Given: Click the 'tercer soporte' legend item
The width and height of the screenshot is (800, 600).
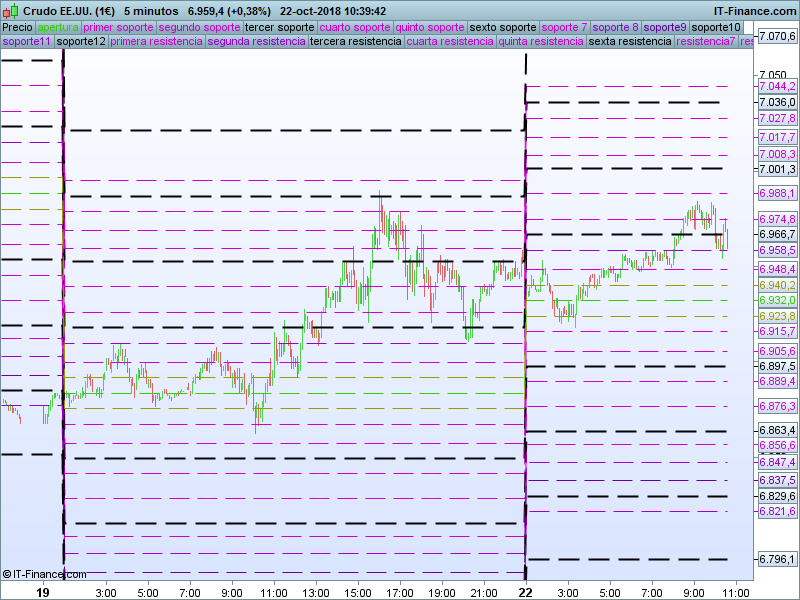Looking at the screenshot, I should click(x=279, y=27).
